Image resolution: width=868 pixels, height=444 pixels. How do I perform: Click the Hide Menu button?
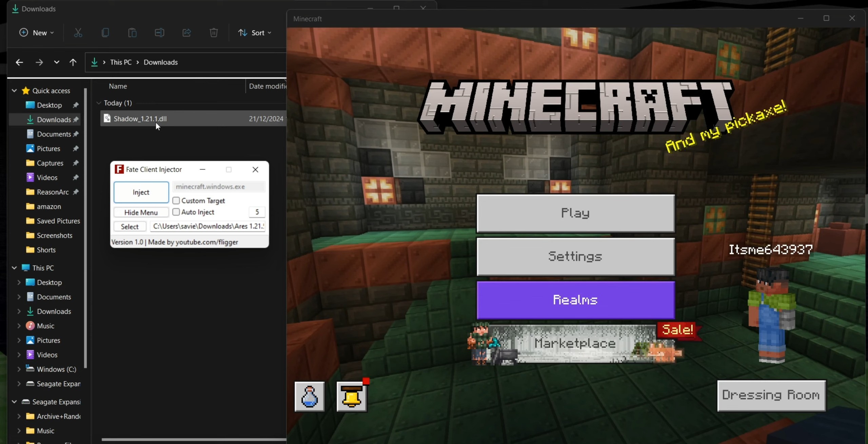pyautogui.click(x=141, y=213)
